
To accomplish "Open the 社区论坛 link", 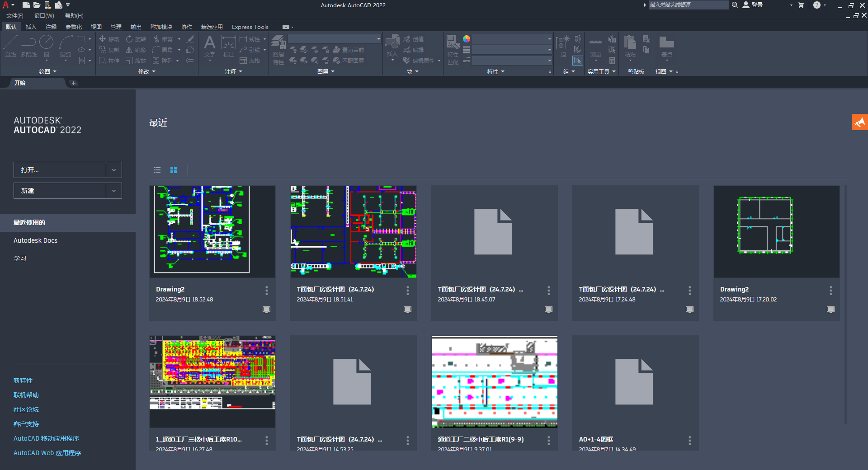I will [x=26, y=409].
